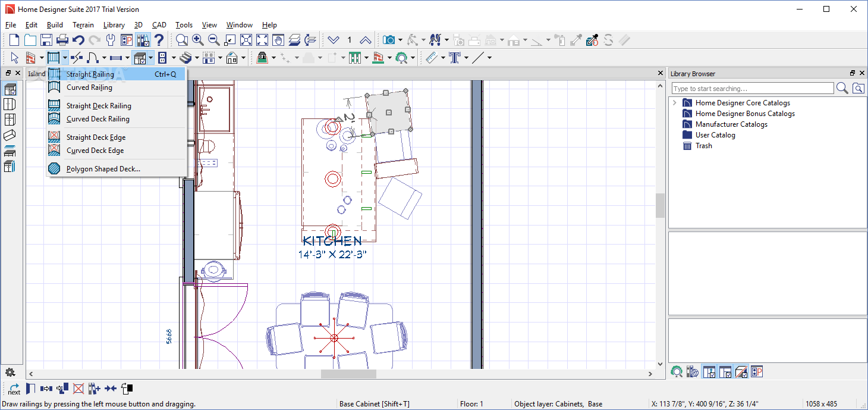Toggle the first filter button beside the Library search icon

point(709,372)
